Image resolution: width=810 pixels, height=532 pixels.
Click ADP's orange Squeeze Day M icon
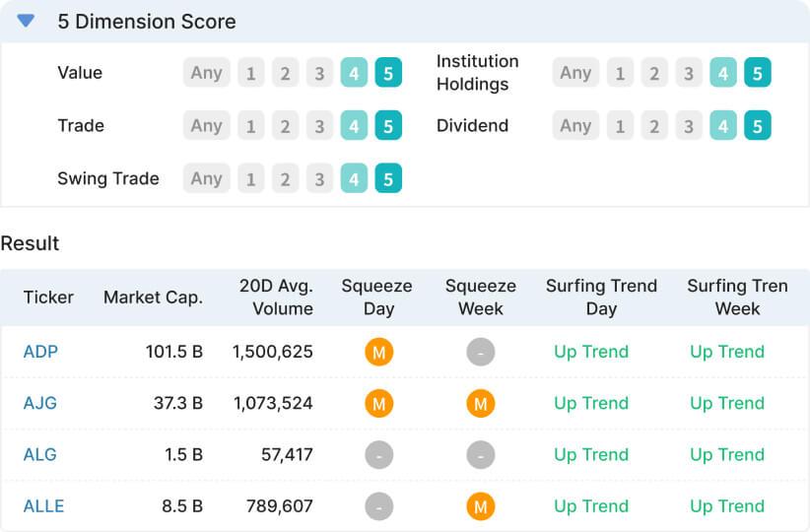click(379, 352)
